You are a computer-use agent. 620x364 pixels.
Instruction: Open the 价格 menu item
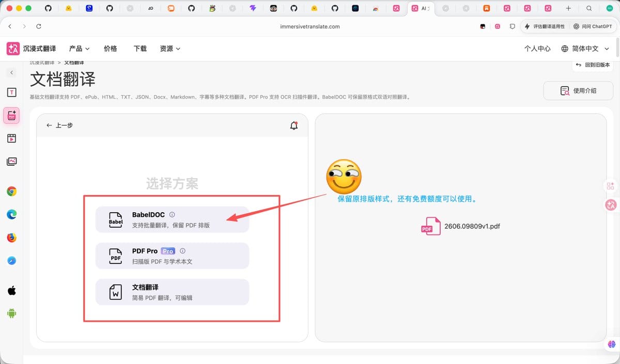(111, 49)
